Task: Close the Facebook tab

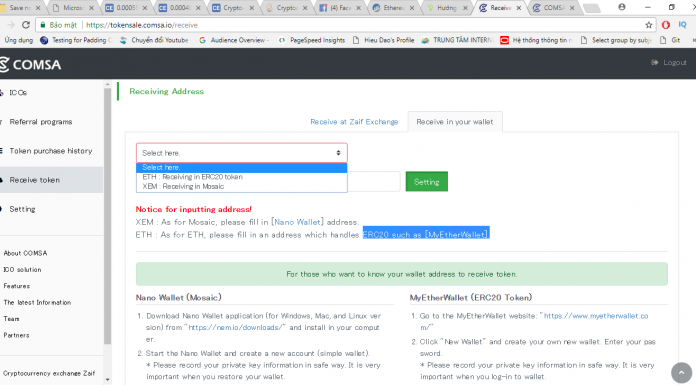Action: [358, 8]
